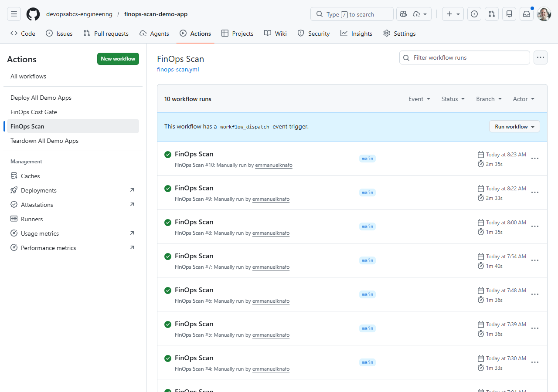Image resolution: width=558 pixels, height=392 pixels.
Task: Open the global navigation menu
Action: [14, 14]
